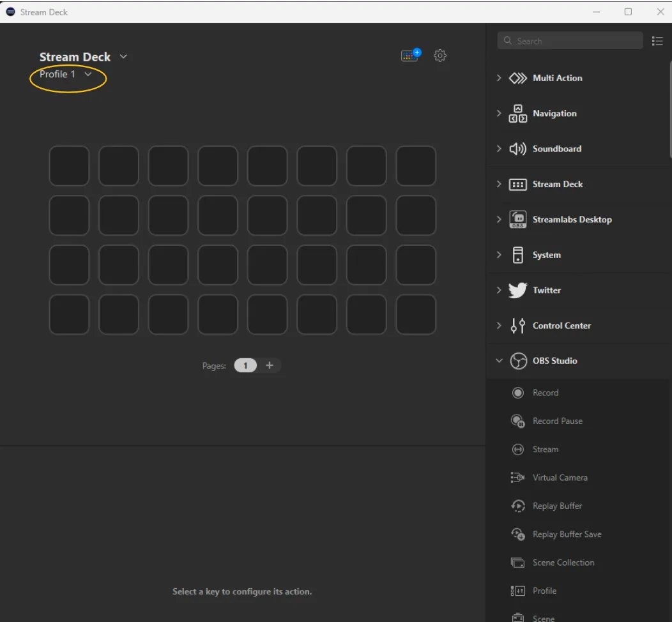The image size is (672, 622).
Task: Open preferences via the gear icon
Action: pyautogui.click(x=439, y=56)
